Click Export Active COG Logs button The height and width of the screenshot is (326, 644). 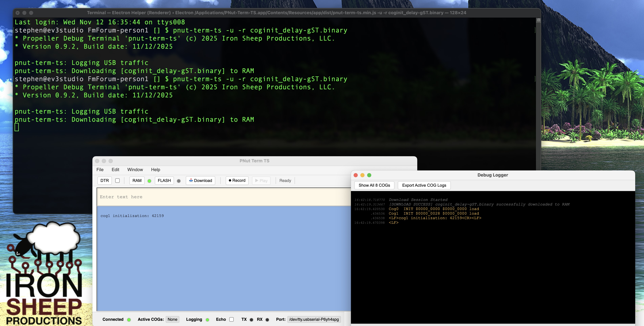tap(424, 185)
